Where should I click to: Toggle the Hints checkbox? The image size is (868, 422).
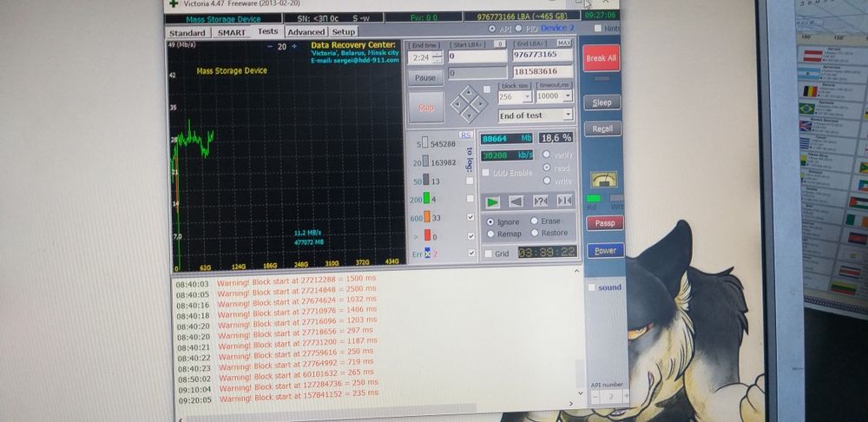[x=598, y=29]
